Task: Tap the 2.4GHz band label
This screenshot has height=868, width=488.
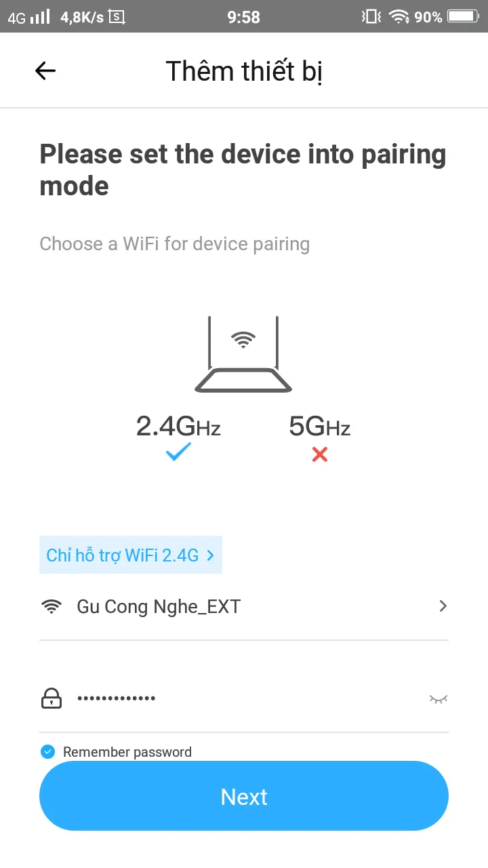Action: [x=178, y=427]
